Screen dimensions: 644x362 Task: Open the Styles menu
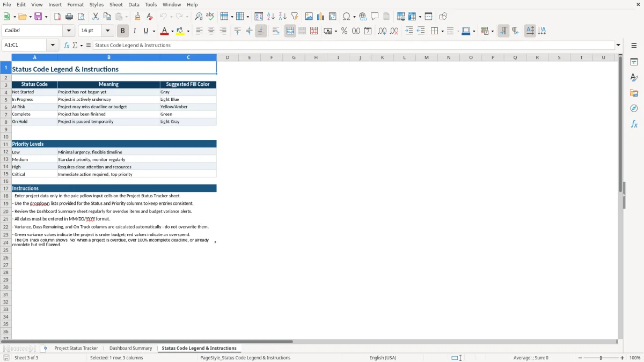coord(97,4)
